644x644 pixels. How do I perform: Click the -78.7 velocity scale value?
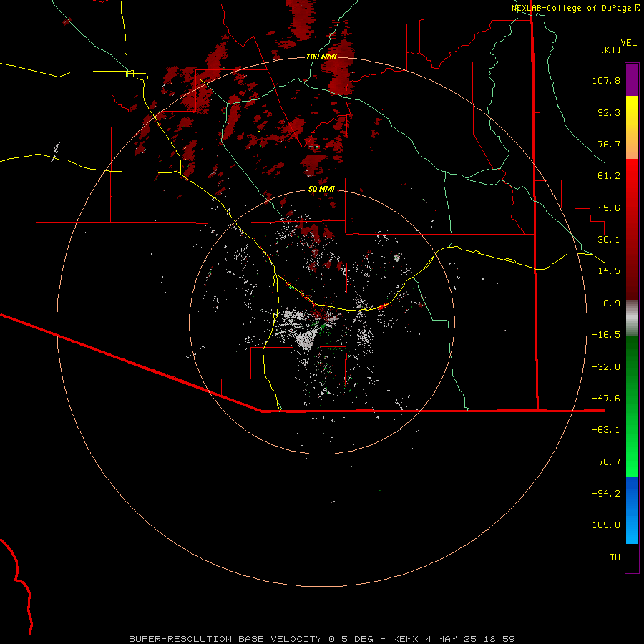(606, 462)
